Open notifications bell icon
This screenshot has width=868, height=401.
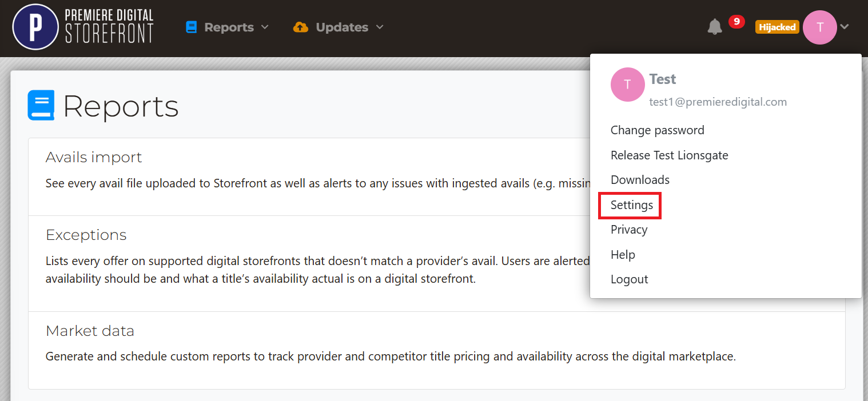[x=715, y=27]
